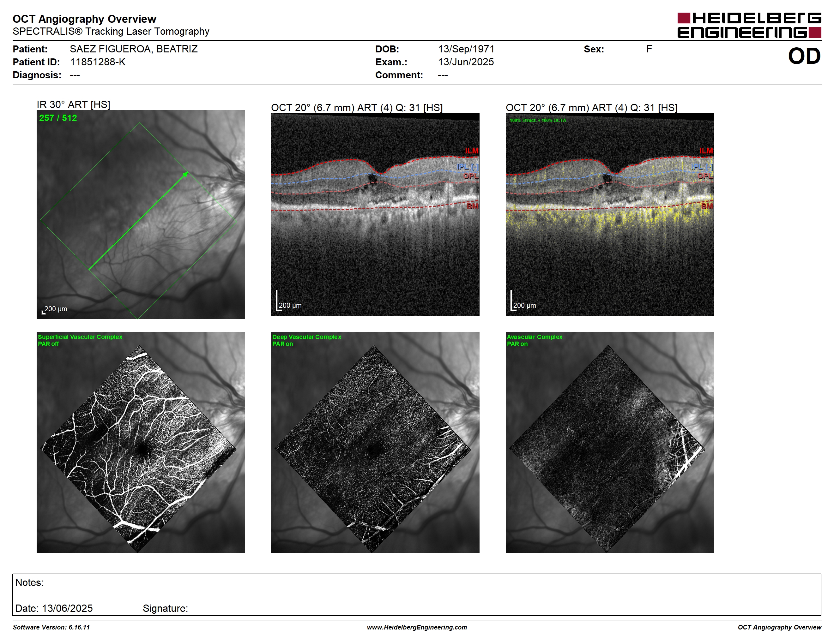834x644 pixels.
Task: Click the Superficial Vascular Complex label
Action: 80,337
